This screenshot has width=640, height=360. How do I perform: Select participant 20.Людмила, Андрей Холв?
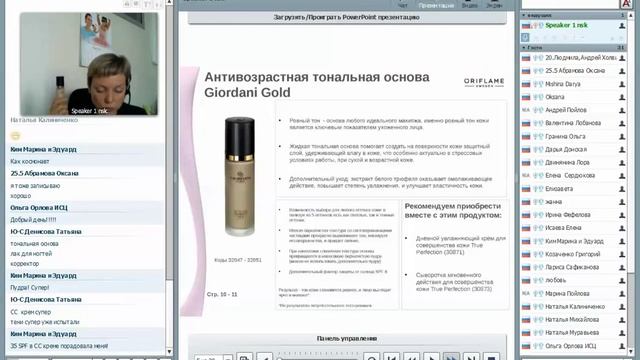pyautogui.click(x=581, y=58)
